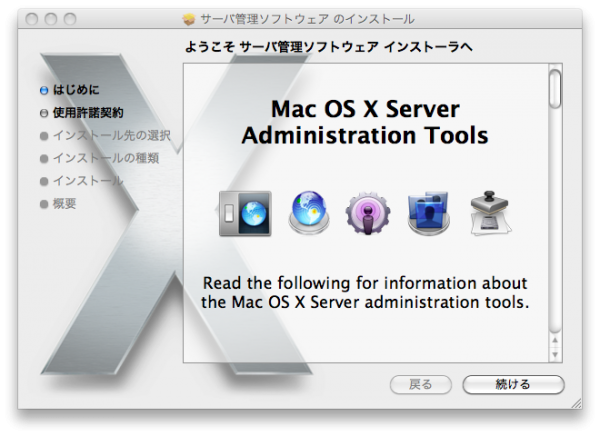The image size is (600, 436).
Task: Click the 'Read the following for information' text
Action: click(365, 292)
